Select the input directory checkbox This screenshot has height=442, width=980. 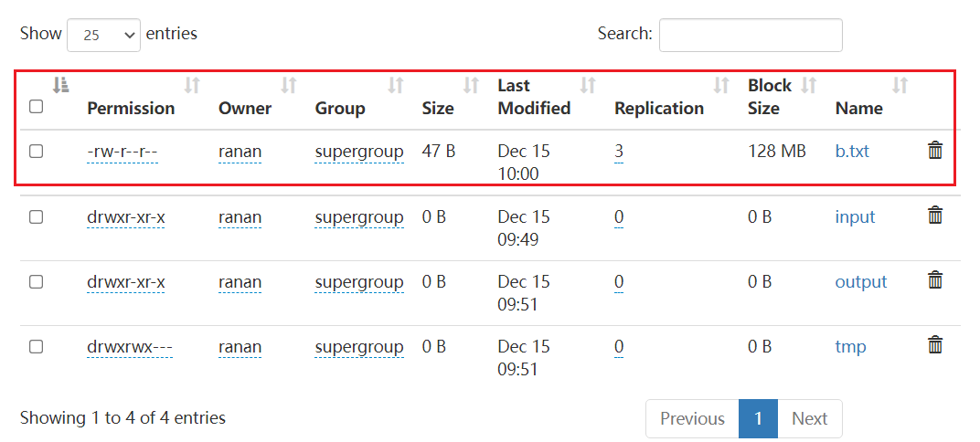37,216
